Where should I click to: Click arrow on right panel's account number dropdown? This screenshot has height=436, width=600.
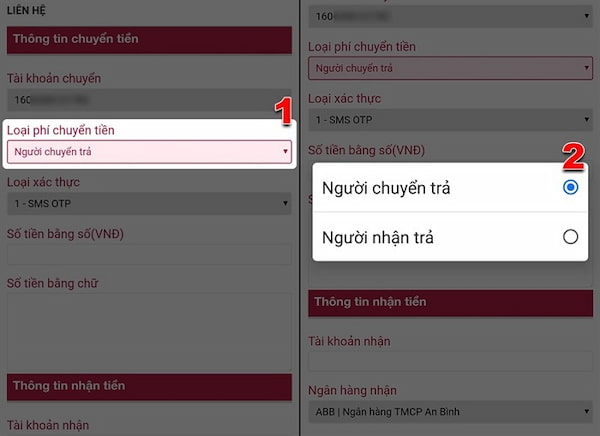[x=586, y=17]
